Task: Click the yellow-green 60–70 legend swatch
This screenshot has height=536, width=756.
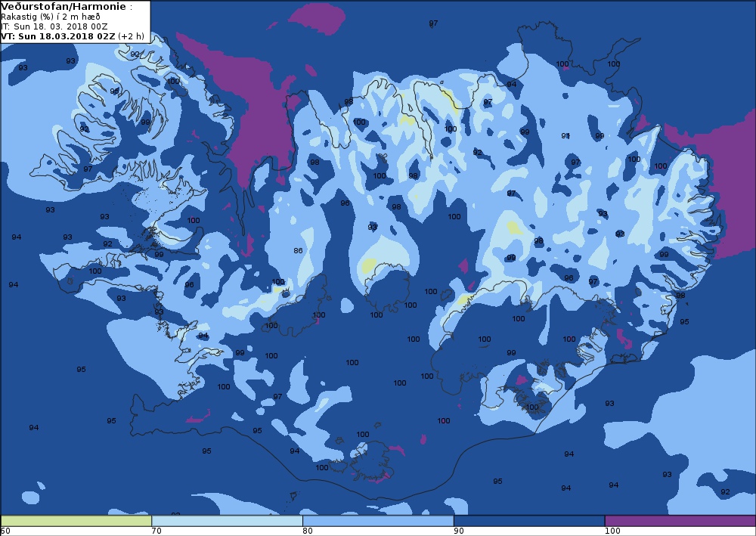Action: [x=76, y=521]
